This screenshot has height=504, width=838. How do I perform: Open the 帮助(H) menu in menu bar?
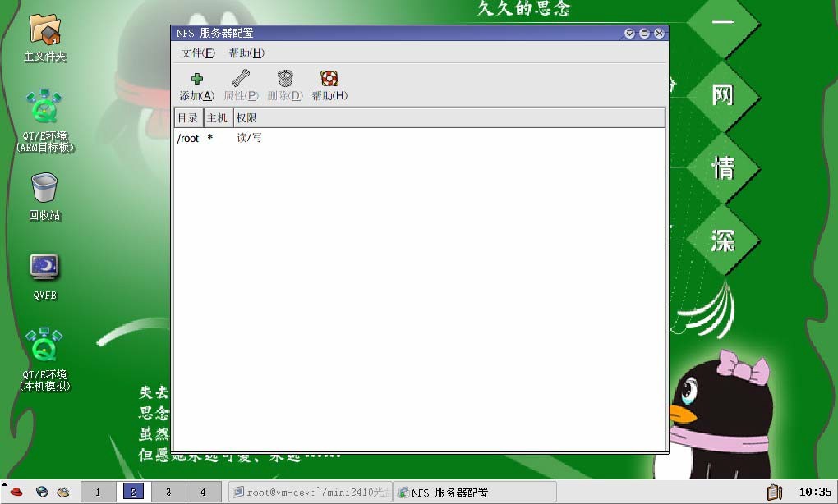click(246, 53)
